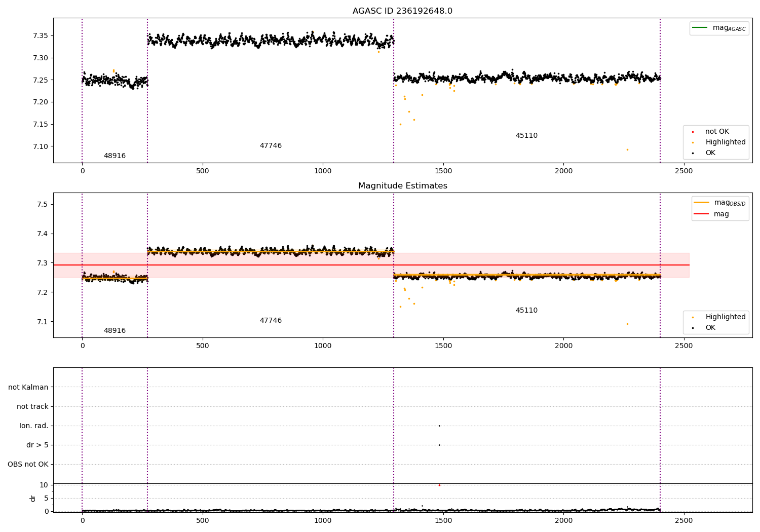Click obsid label 45110 in top plot
This screenshot has width=760, height=532.
click(526, 136)
